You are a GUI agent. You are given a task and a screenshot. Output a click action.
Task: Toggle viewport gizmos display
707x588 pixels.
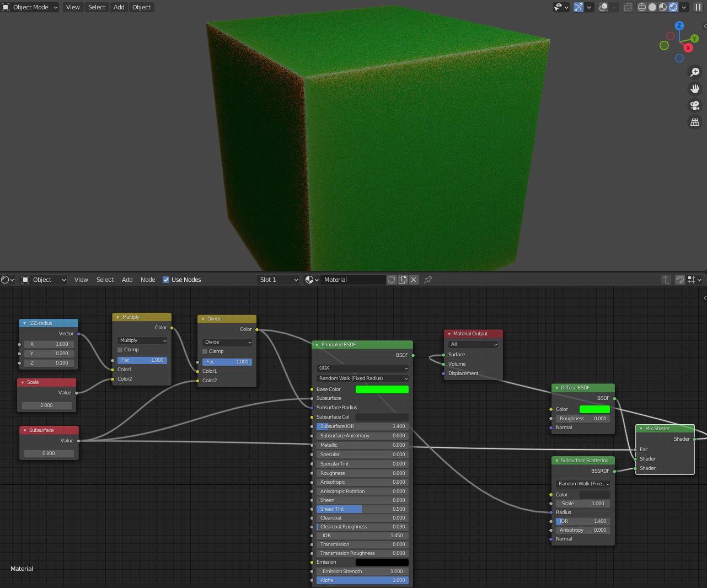pos(579,7)
